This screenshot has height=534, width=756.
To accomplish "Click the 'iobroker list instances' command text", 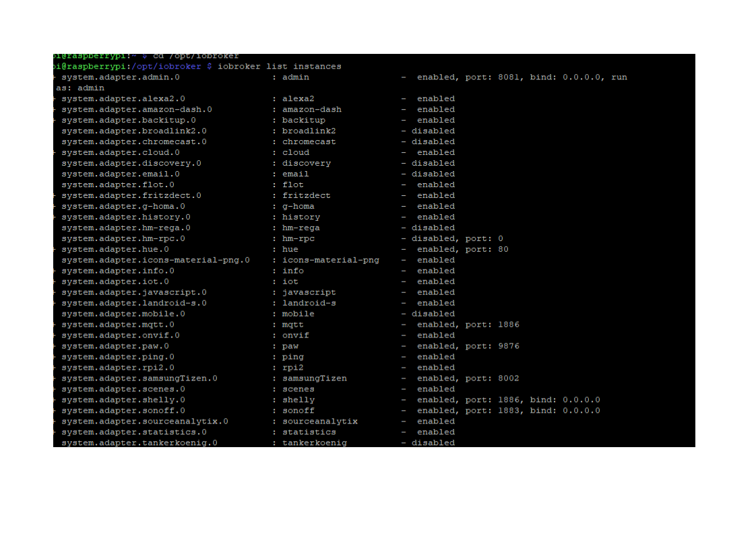I will coord(279,67).
